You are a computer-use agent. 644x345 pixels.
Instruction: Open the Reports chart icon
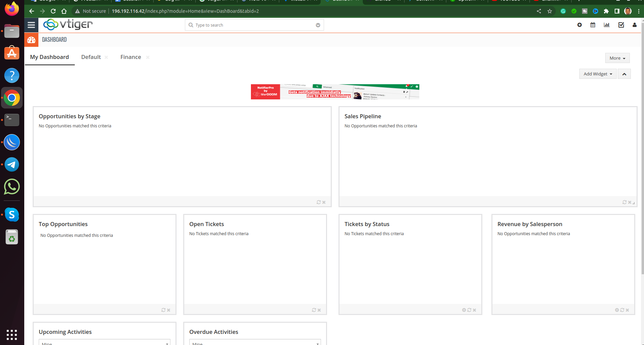click(x=607, y=25)
